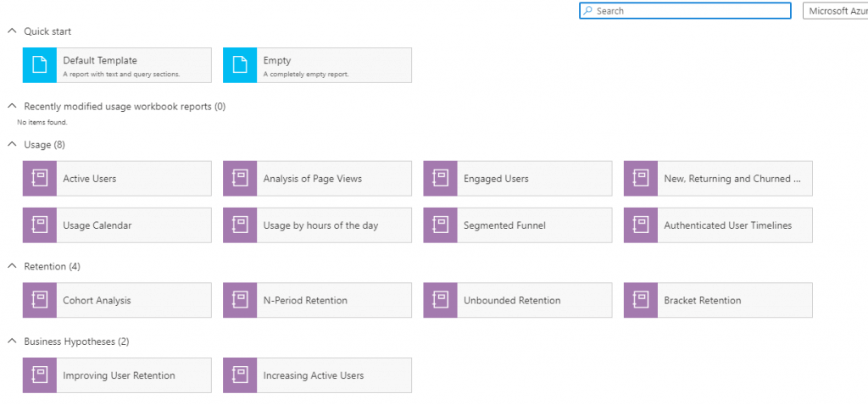Screen dimensions: 868x405
Task: Open the Analysis of Page Views template
Action: [317, 179]
